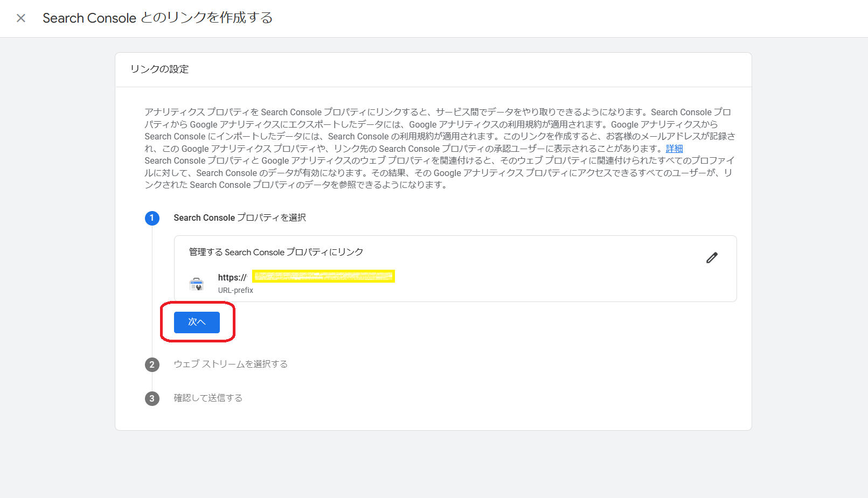Click the step 1 number circle

(152, 218)
